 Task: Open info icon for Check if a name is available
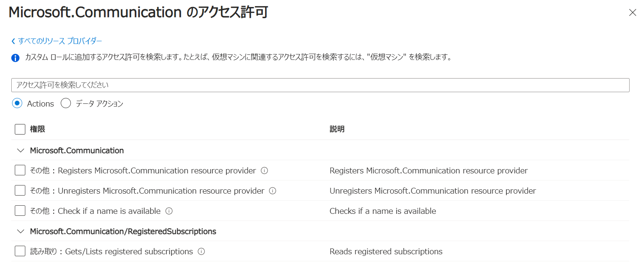click(169, 211)
